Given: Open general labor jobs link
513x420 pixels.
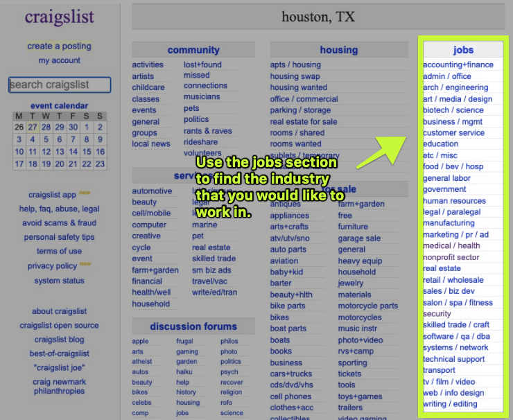Looking at the screenshot, I should 446,178.
